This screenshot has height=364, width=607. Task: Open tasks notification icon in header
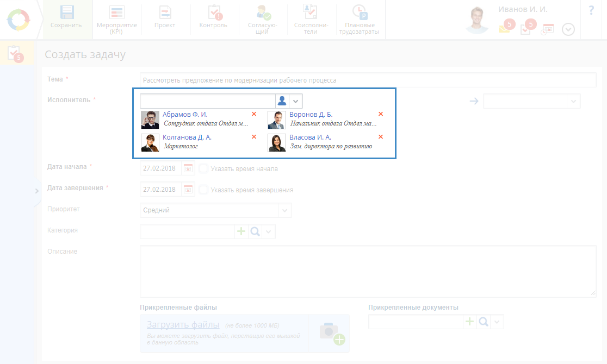click(528, 27)
